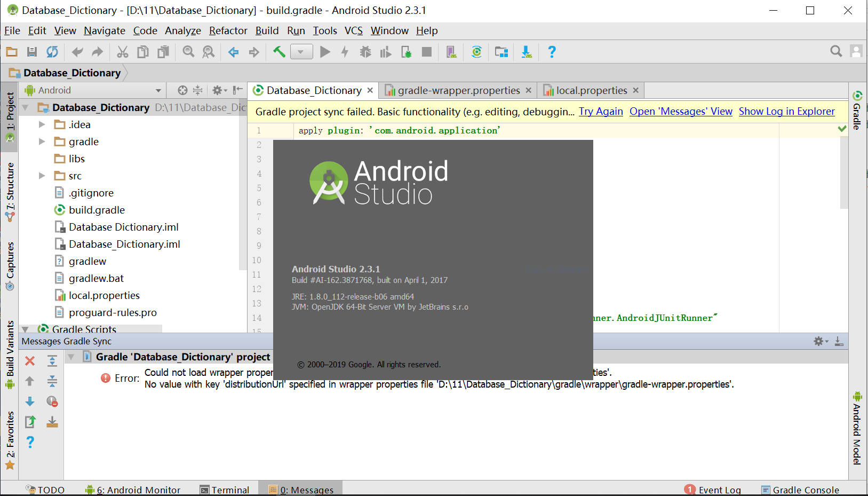
Task: Open the Refactor menu
Action: (228, 30)
